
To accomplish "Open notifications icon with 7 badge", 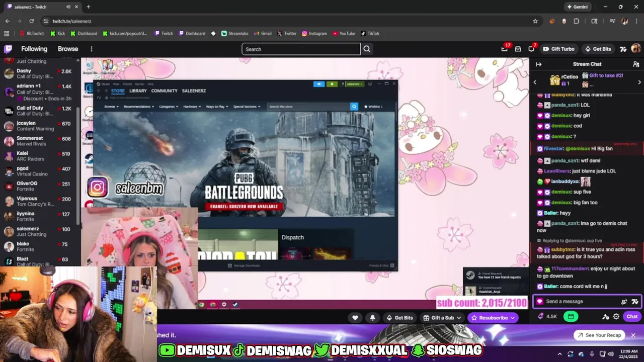I will 531,49.
